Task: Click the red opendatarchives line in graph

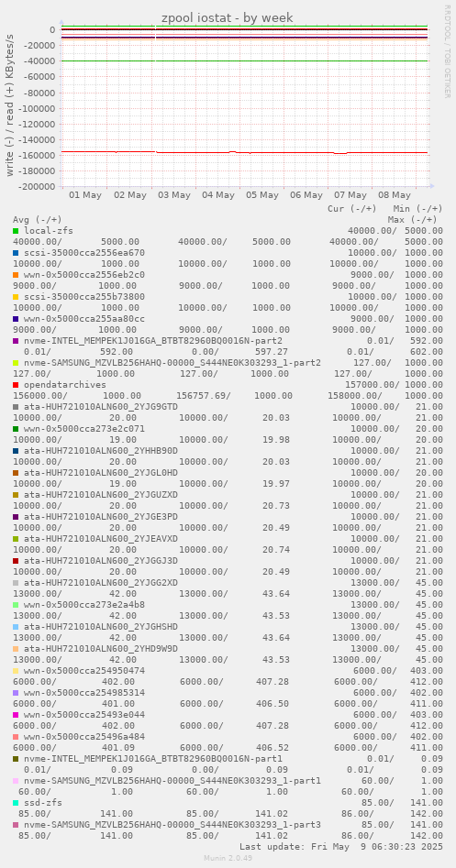Action: 244,152
